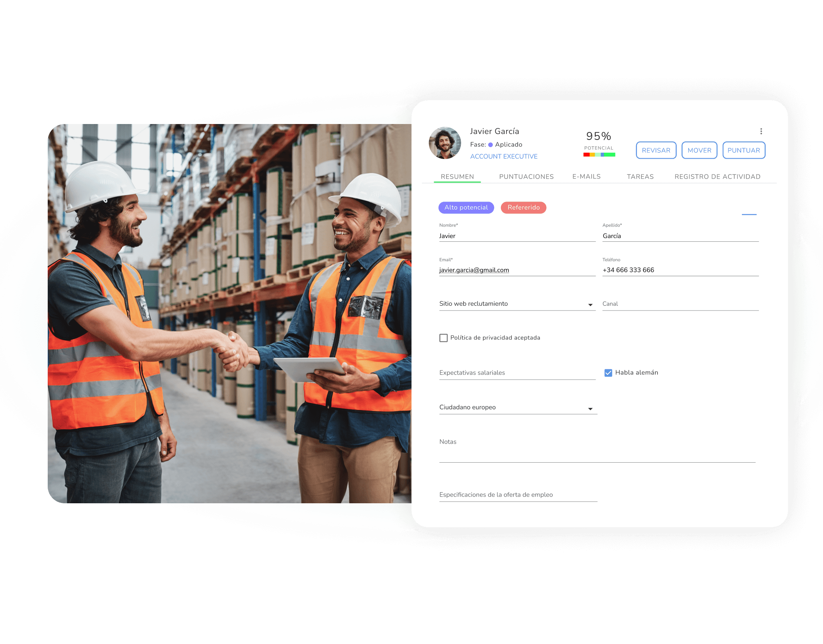Open the three-dot more options menu
This screenshot has height=644, width=823.
click(761, 131)
